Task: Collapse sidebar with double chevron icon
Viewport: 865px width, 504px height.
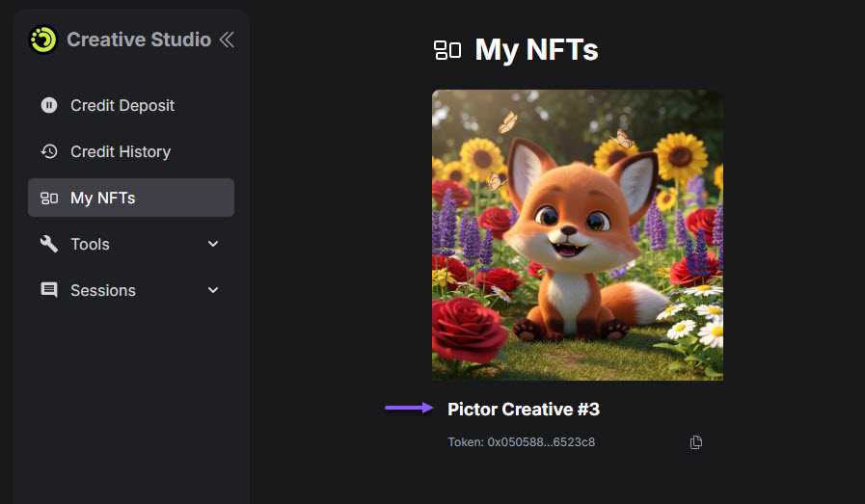Action: pyautogui.click(x=227, y=40)
